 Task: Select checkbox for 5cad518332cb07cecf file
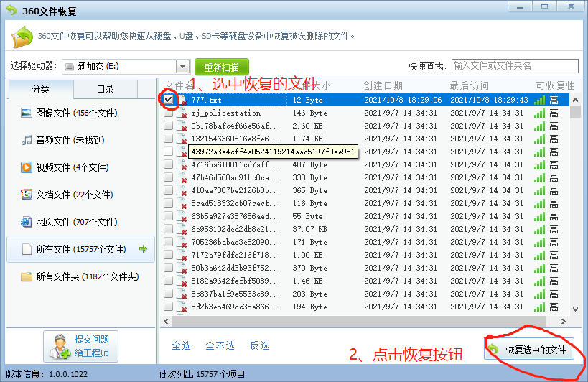[x=169, y=203]
